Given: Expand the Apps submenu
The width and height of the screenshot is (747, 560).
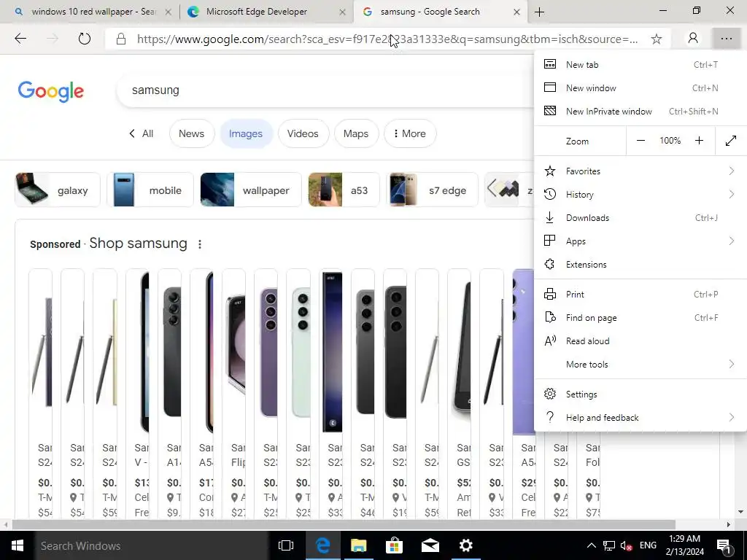Looking at the screenshot, I should [640, 241].
